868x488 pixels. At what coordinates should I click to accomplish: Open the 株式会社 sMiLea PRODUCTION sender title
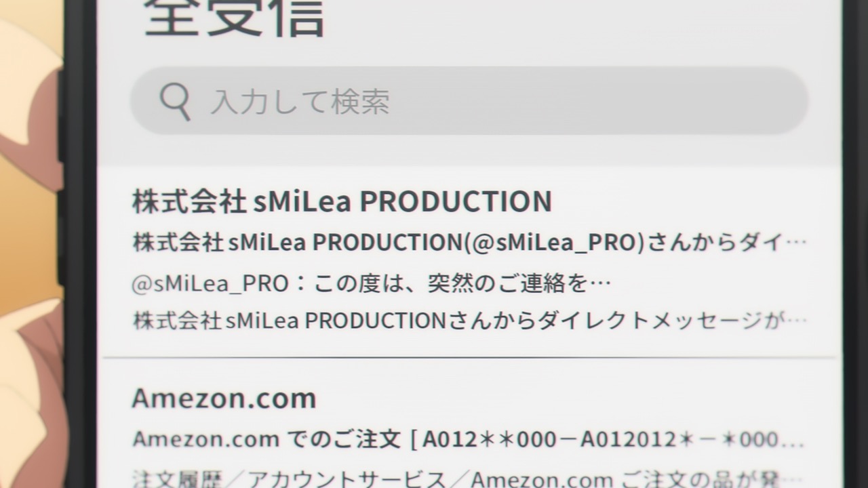[x=342, y=202]
